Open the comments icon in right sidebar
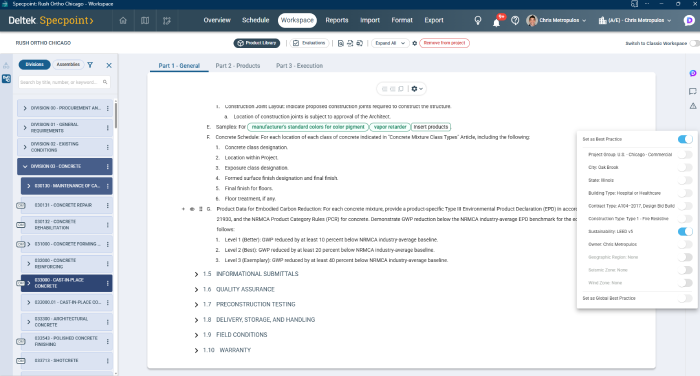 click(692, 91)
